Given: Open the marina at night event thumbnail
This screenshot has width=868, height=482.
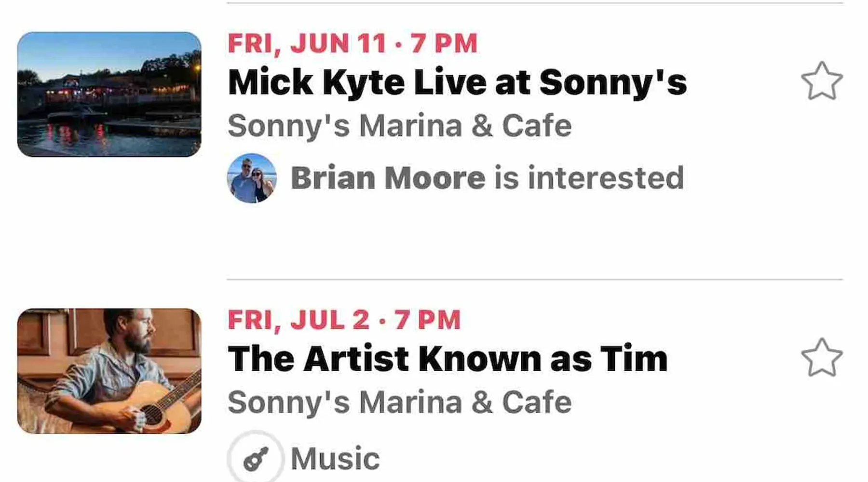Looking at the screenshot, I should pyautogui.click(x=109, y=94).
